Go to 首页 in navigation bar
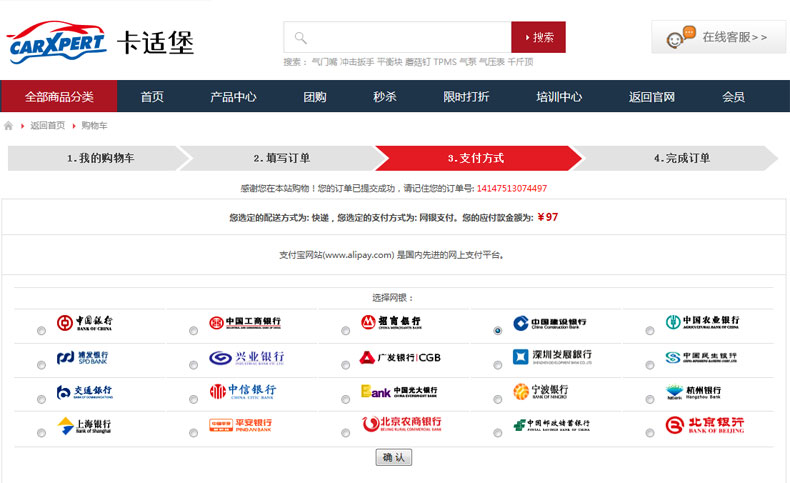Image resolution: width=790 pixels, height=483 pixels. [152, 97]
